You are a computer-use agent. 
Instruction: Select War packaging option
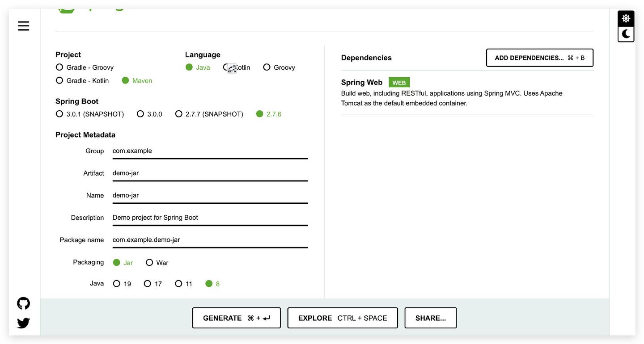149,263
